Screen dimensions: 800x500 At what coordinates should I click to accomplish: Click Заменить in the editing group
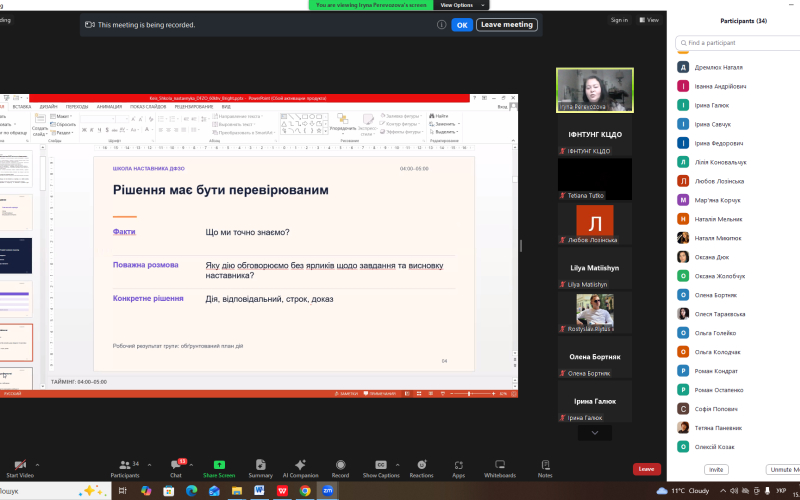coord(444,124)
